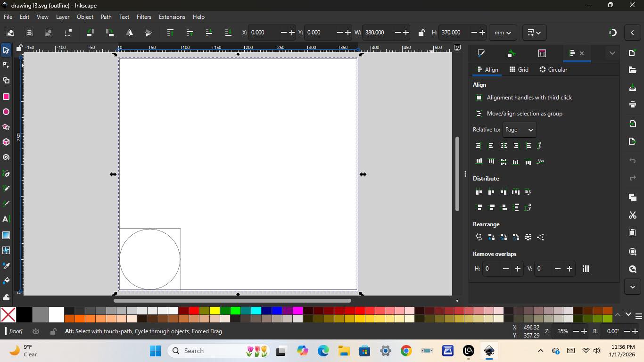This screenshot has height=362, width=644.
Task: Select the Paint Bucket tool
Action: [6, 281]
